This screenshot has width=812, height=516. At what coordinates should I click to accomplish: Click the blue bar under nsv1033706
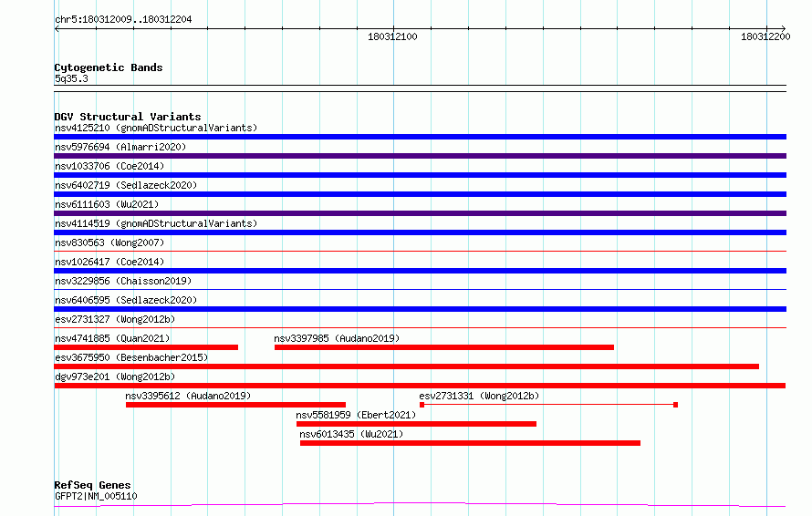pyautogui.click(x=420, y=175)
